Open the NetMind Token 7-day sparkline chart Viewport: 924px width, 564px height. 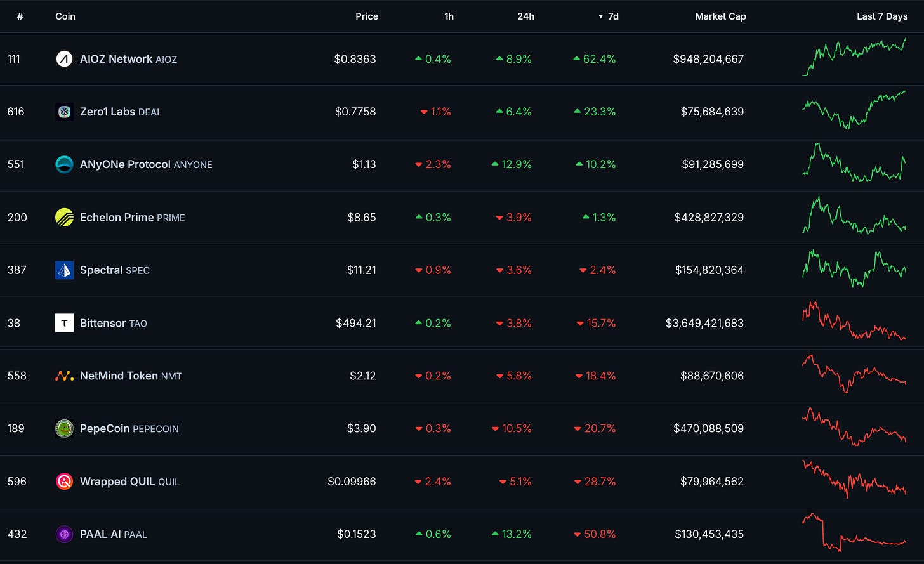click(x=854, y=374)
